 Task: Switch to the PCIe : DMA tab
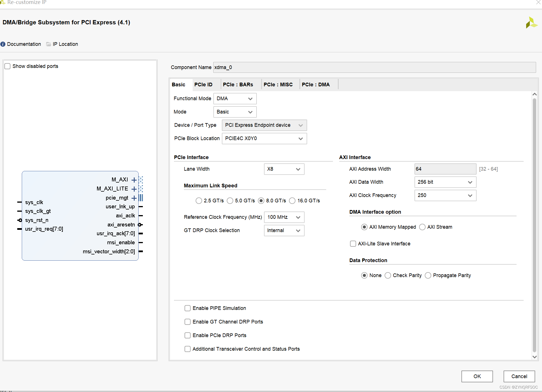pos(316,84)
